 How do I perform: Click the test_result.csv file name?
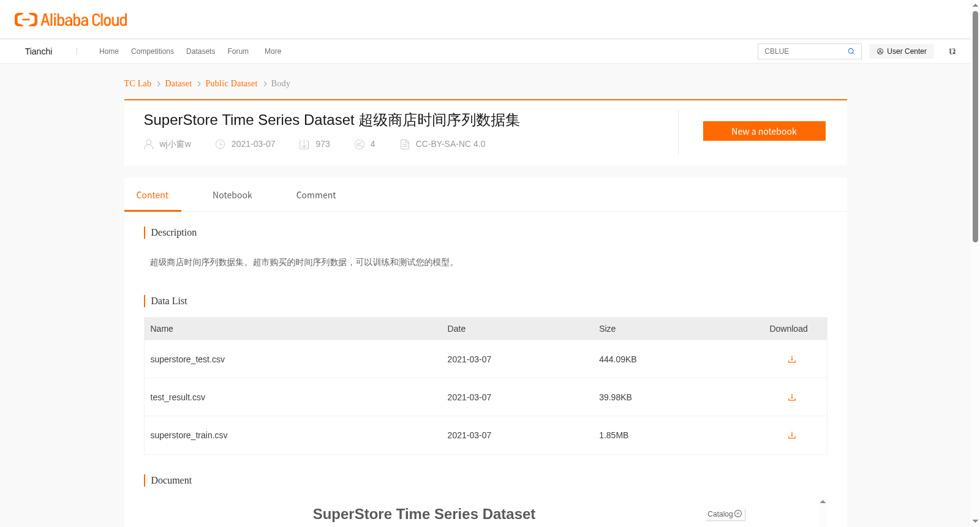pyautogui.click(x=178, y=397)
